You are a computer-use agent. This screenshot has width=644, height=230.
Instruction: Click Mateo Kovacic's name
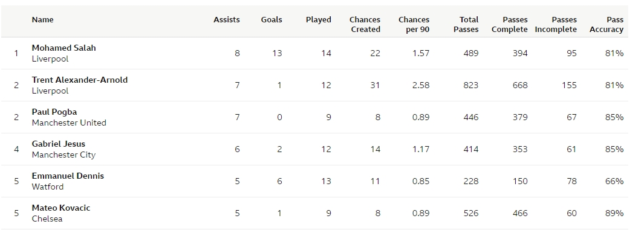pyautogui.click(x=61, y=208)
